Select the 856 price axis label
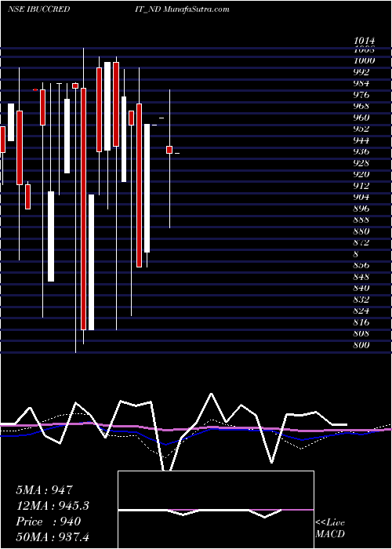This screenshot has width=392, height=549. [361, 265]
